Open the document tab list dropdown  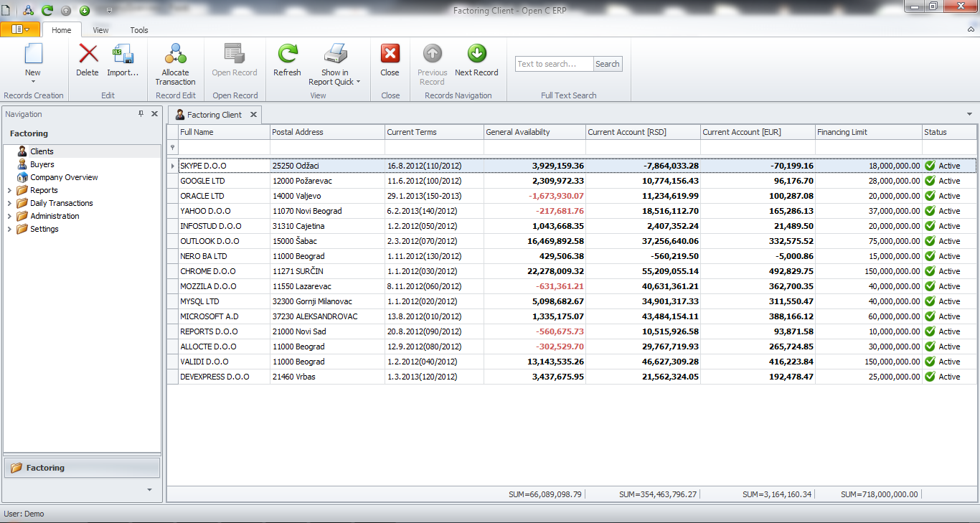[x=970, y=114]
